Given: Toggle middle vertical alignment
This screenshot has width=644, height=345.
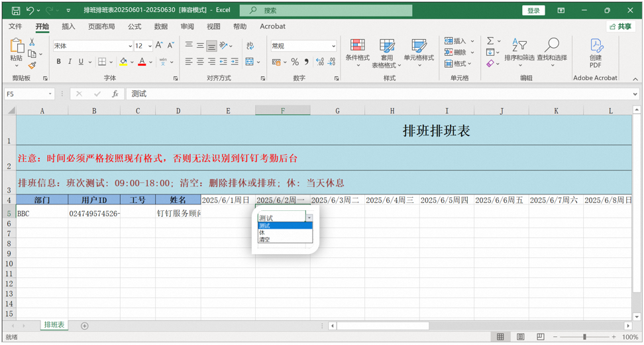Looking at the screenshot, I should click(200, 46).
